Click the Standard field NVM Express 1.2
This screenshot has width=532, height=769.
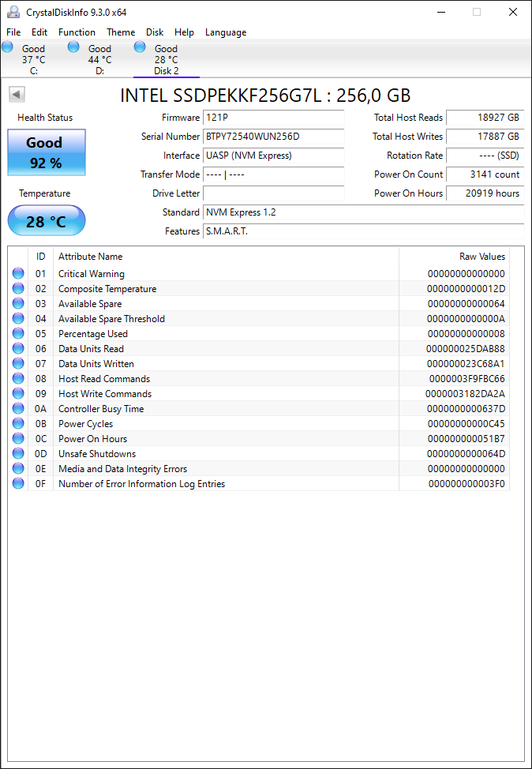[x=363, y=212]
